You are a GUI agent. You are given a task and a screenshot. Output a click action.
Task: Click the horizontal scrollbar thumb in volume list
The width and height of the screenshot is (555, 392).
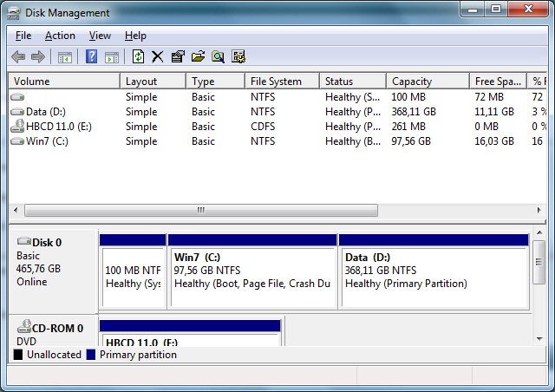point(201,210)
